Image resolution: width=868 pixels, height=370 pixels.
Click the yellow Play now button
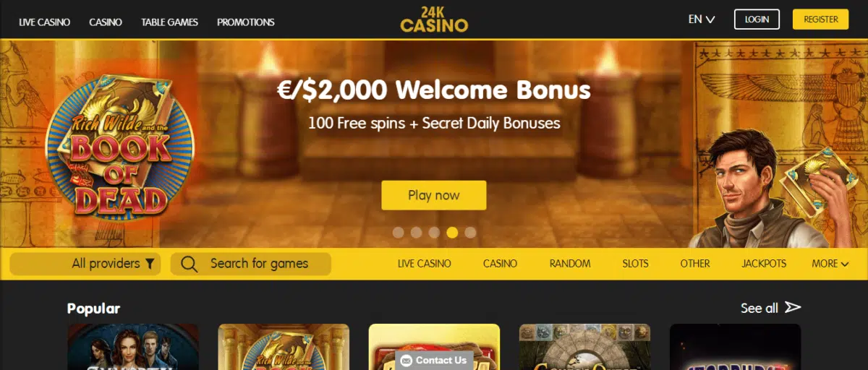tap(434, 195)
